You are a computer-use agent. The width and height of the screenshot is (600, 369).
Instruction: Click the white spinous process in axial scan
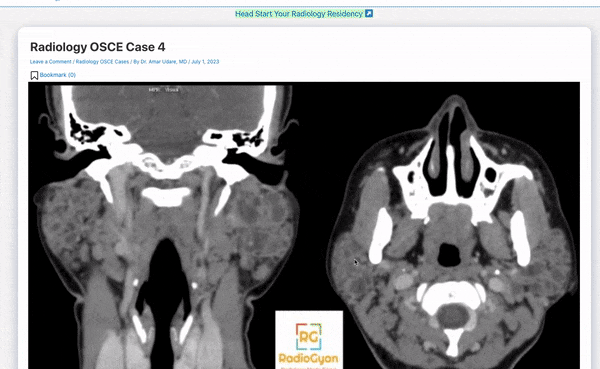click(453, 341)
